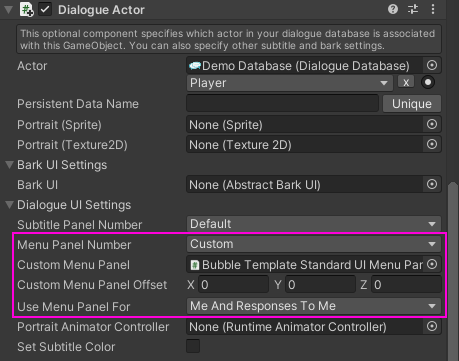Open the Dialogue Actor three-dot context menu

(x=433, y=9)
